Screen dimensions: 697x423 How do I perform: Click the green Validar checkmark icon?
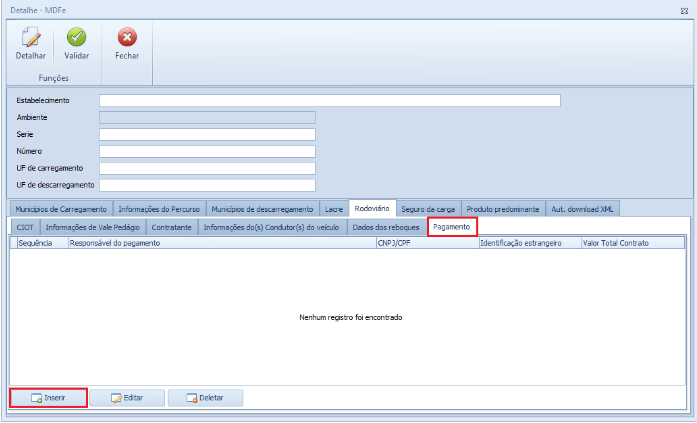[77, 41]
